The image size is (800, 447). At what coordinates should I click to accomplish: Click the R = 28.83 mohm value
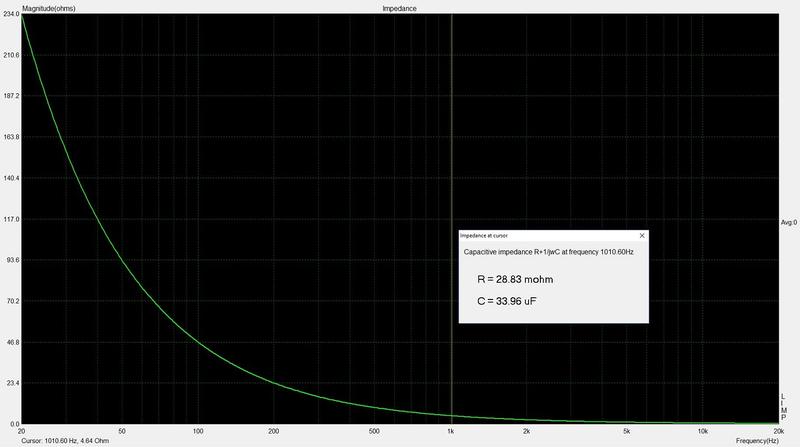(515, 279)
